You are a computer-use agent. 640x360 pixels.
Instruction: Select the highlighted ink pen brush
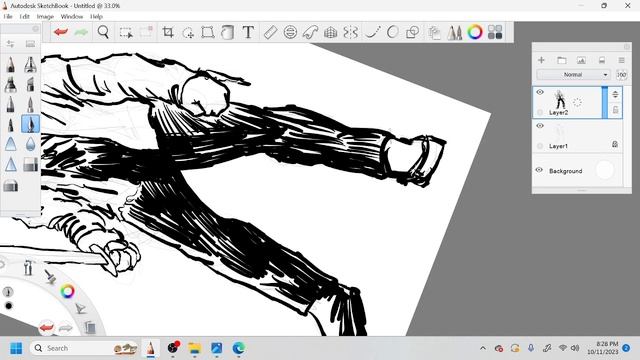tap(31, 124)
